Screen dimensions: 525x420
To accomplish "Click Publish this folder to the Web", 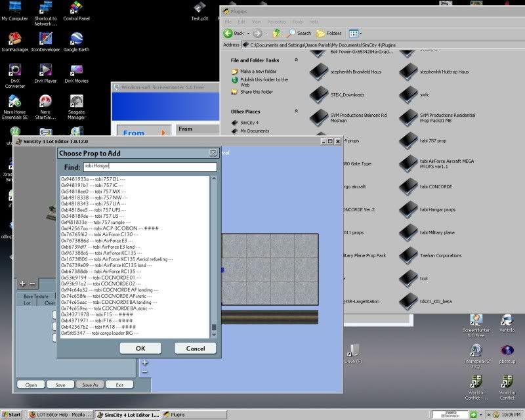I will pyautogui.click(x=264, y=82).
